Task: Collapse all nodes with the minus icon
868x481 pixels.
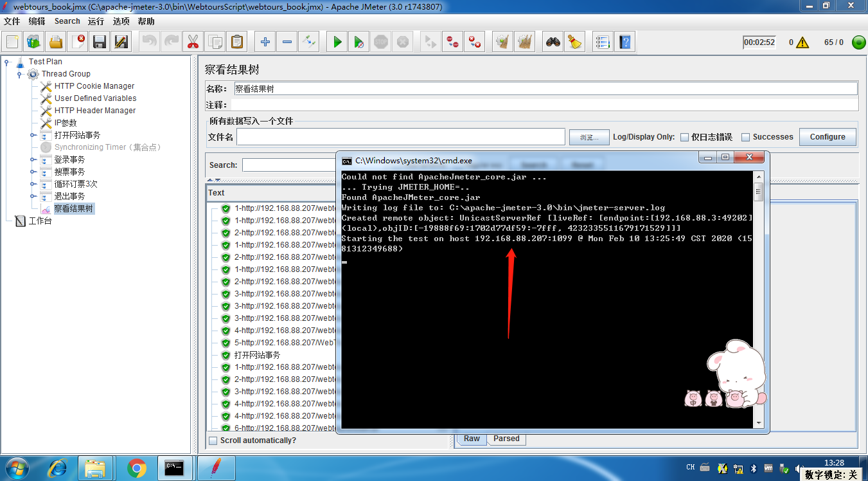Action: click(287, 42)
